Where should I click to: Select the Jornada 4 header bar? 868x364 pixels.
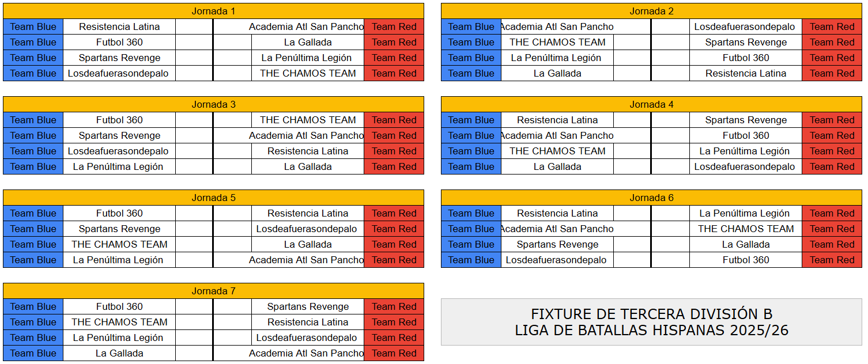point(651,104)
